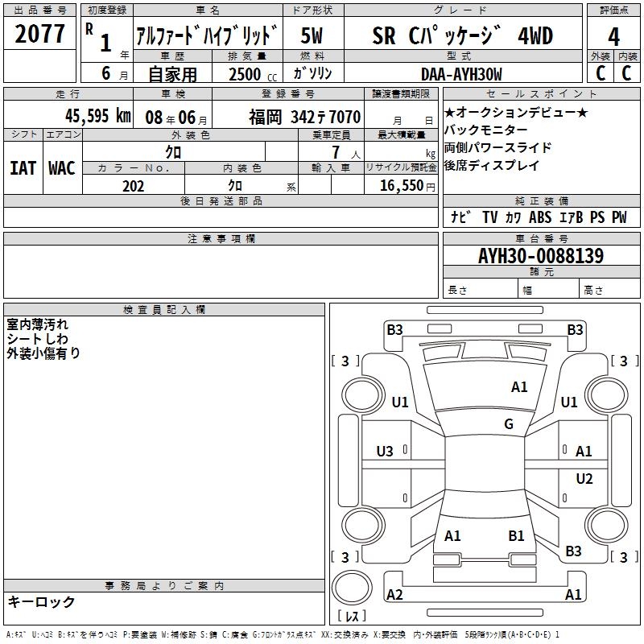Select the genuine equipment line ナビ TV カワ ABS
Image resolution: width=644 pixels, height=644 pixels.
point(539,217)
